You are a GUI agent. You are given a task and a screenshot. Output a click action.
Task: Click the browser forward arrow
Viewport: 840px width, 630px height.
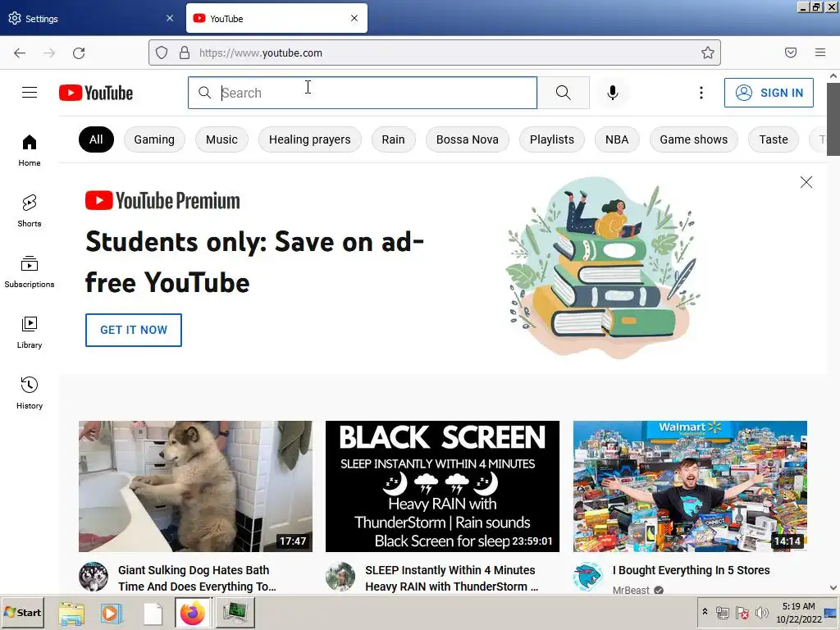[49, 52]
